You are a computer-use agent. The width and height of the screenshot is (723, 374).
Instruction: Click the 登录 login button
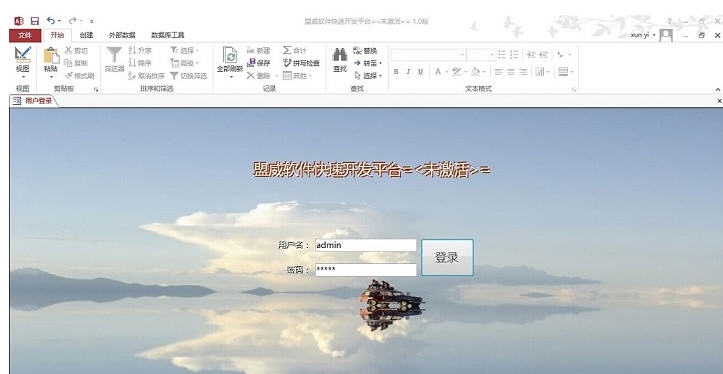click(x=447, y=257)
